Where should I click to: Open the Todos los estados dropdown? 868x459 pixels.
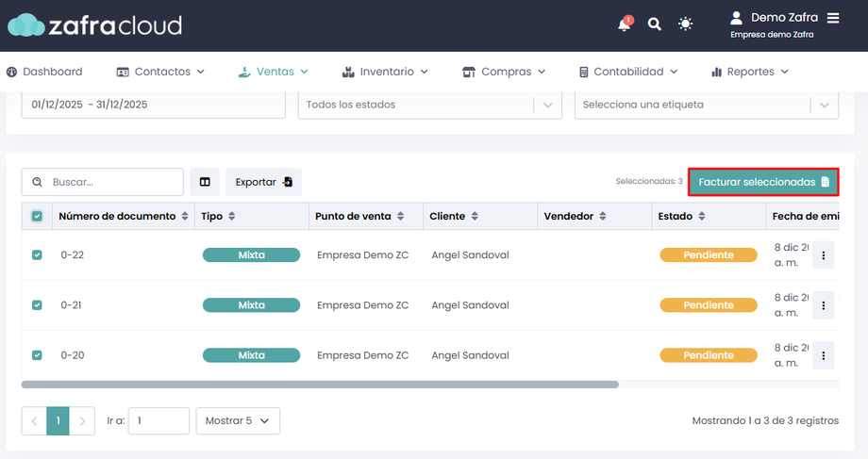coord(430,105)
